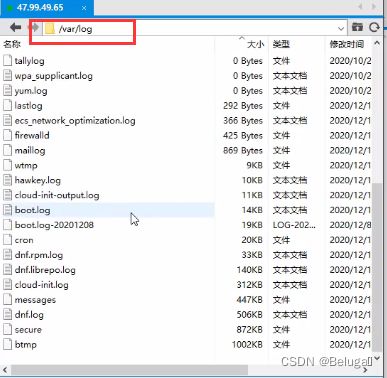This screenshot has width=387, height=378.
Task: Select the messages file icon
Action: point(7,300)
